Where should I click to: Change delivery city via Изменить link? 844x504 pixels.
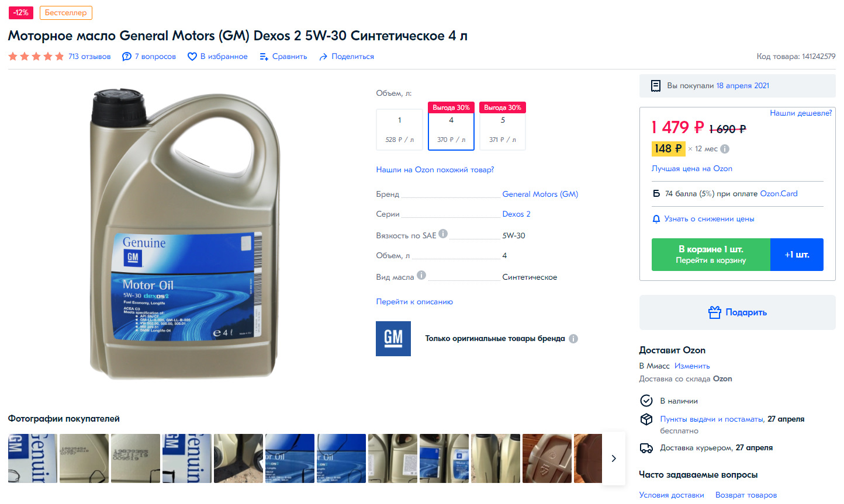click(692, 366)
